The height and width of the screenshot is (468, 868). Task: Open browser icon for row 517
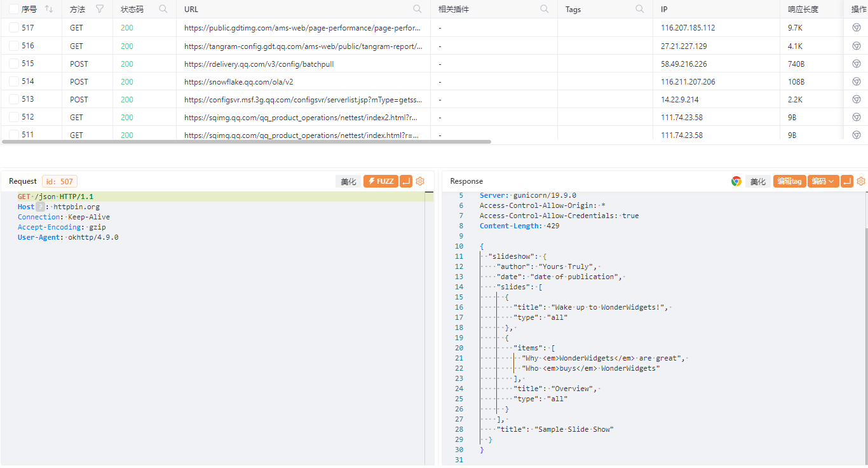click(857, 28)
